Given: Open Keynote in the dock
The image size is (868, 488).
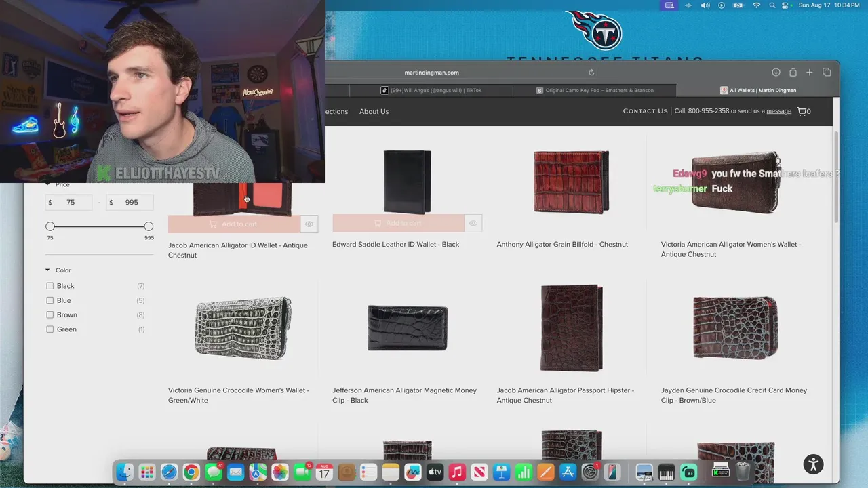Looking at the screenshot, I should coord(501,472).
